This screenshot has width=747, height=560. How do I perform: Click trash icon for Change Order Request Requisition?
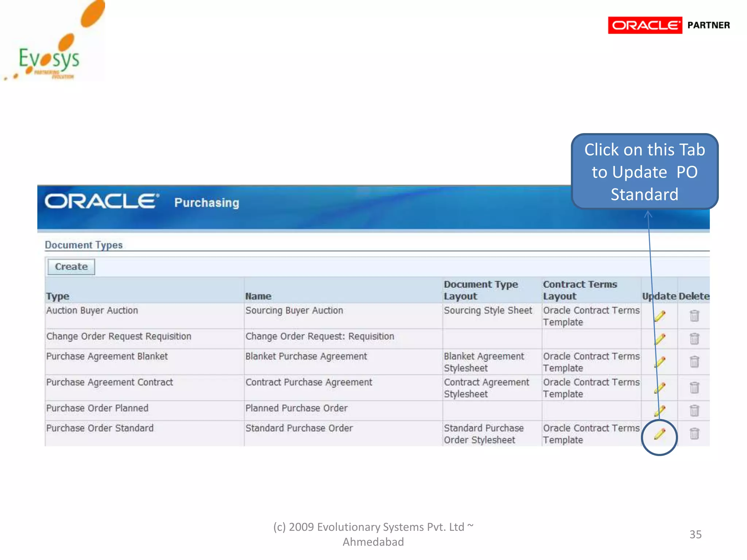[x=694, y=339]
